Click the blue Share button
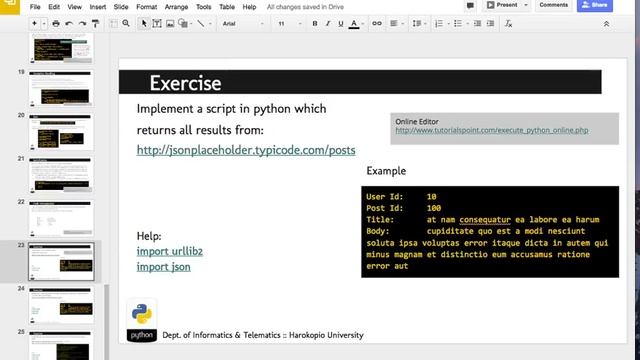Viewport: 640px width, 360px height. [595, 5]
